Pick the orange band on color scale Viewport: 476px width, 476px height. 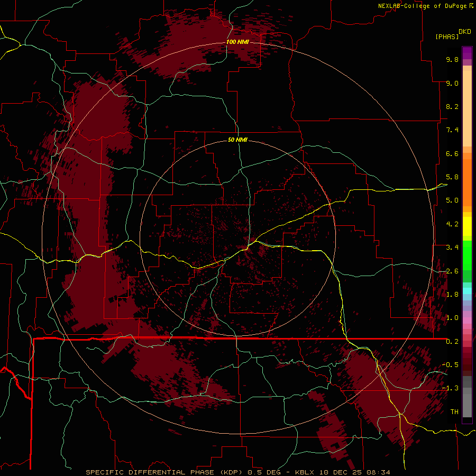pos(467,182)
